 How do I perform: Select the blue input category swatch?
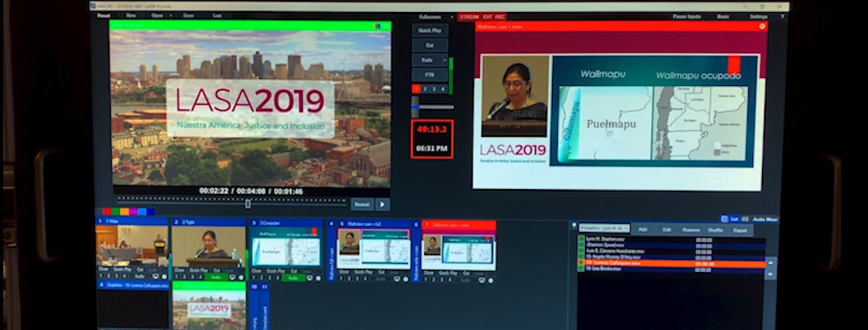click(x=150, y=212)
